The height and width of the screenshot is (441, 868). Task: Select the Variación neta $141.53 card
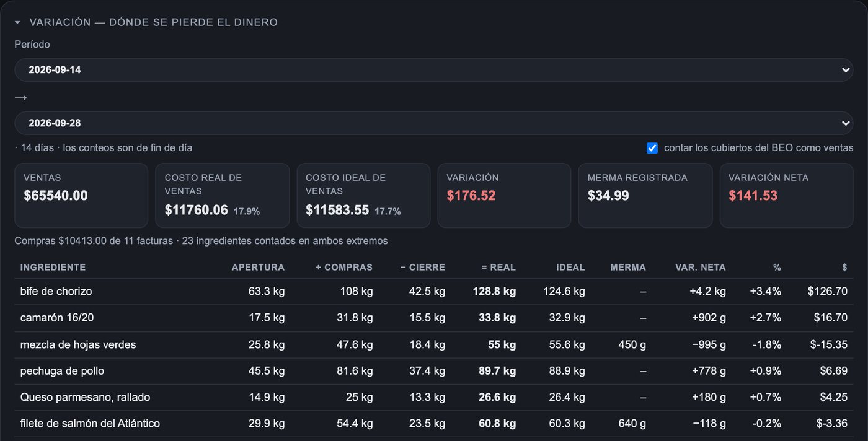(786, 196)
